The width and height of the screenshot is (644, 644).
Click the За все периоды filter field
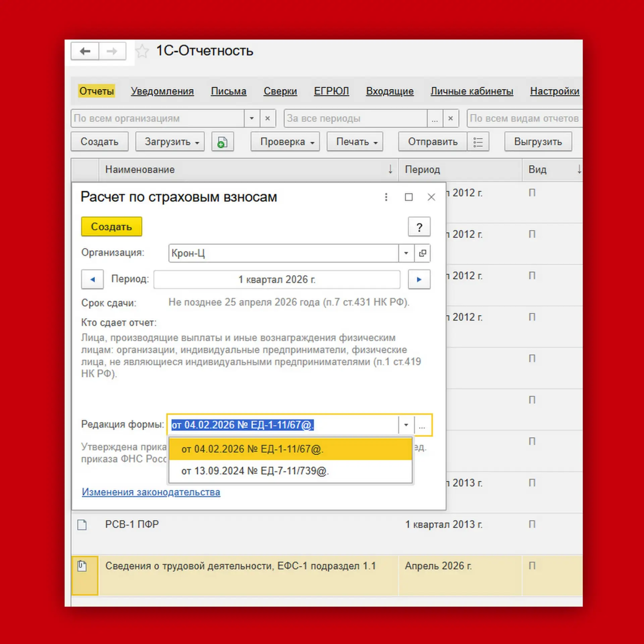pyautogui.click(x=356, y=118)
